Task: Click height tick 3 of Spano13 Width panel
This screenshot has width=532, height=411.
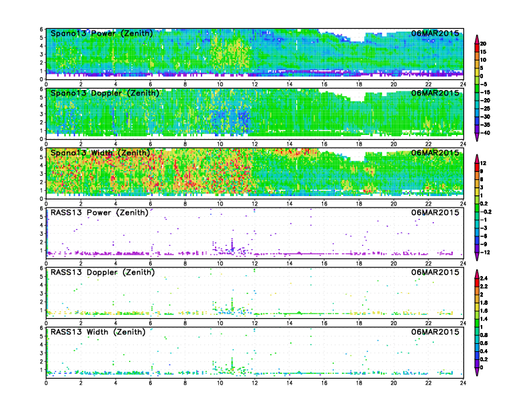Action: 42,174
